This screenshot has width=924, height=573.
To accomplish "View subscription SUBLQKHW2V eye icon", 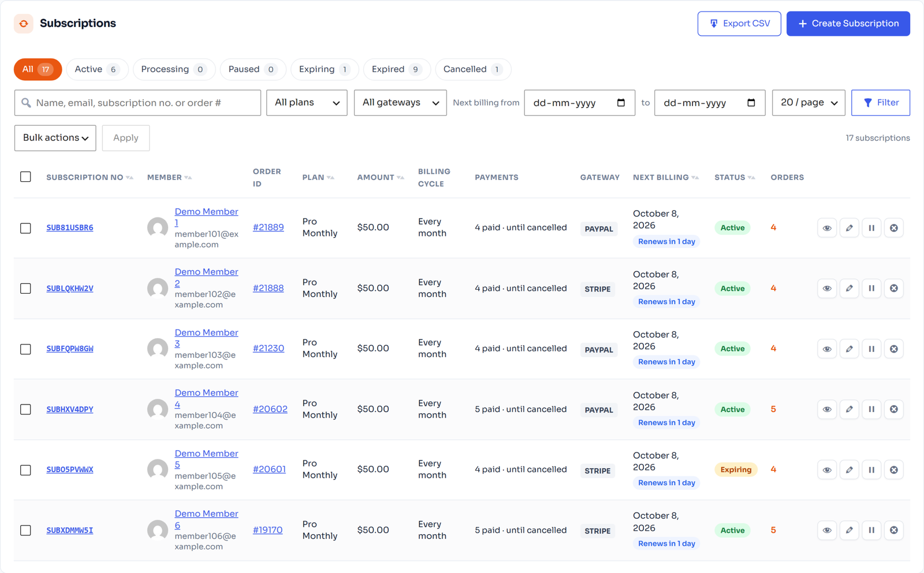I will pos(827,288).
